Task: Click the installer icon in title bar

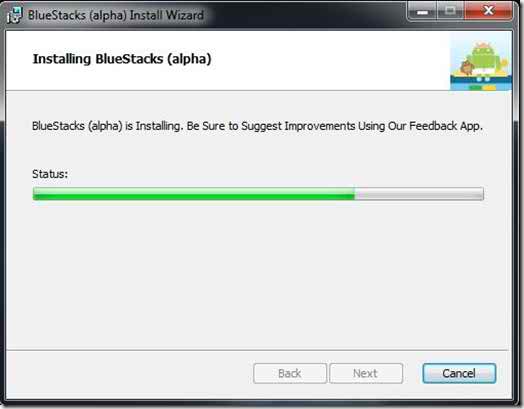Action: click(x=14, y=15)
